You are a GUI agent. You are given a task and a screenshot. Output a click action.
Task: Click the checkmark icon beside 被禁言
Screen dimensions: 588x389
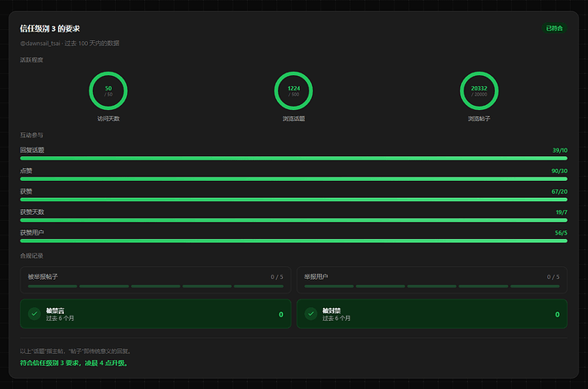tap(34, 314)
